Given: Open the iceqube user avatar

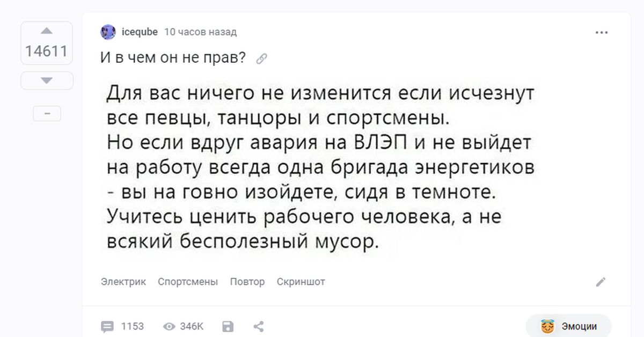Looking at the screenshot, I should (108, 32).
